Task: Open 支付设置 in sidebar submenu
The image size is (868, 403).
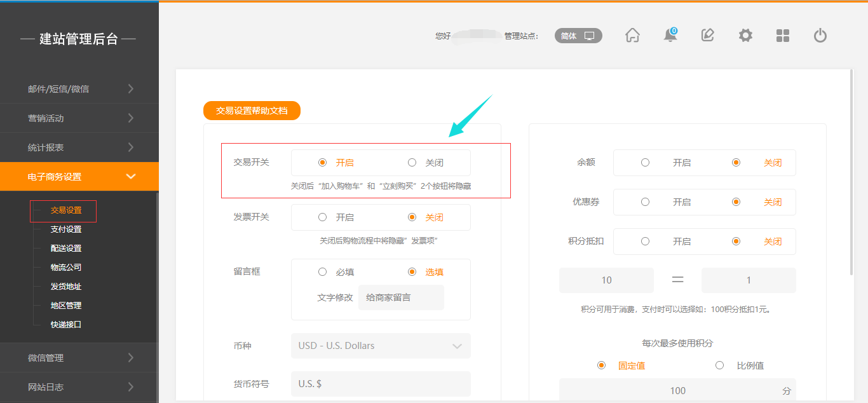Action: click(x=66, y=229)
